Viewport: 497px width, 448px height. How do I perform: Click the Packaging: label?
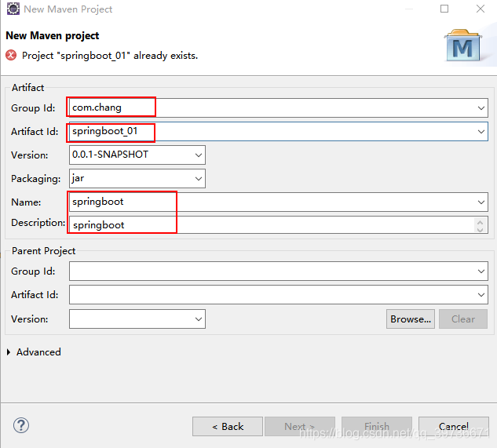(35, 179)
